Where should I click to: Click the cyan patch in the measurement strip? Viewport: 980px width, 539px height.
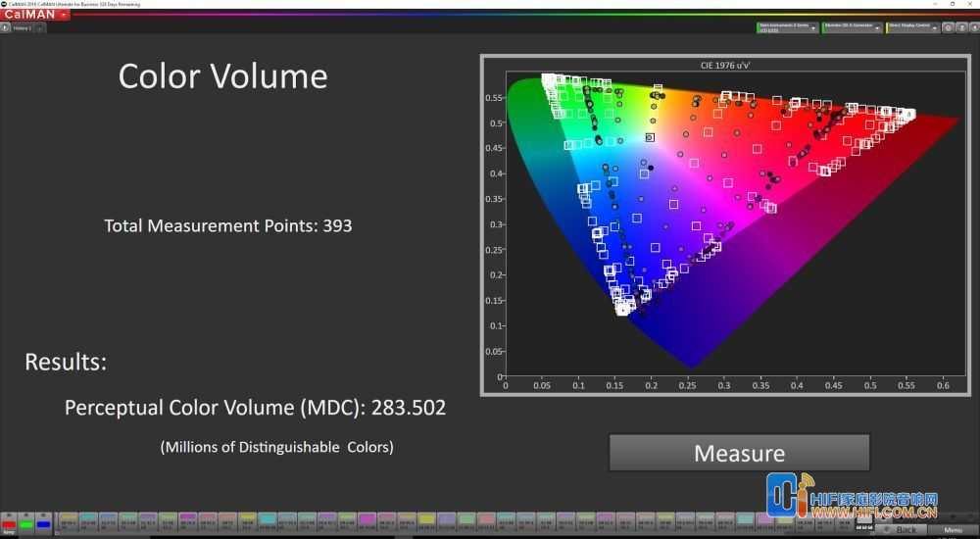pyautogui.click(x=267, y=520)
